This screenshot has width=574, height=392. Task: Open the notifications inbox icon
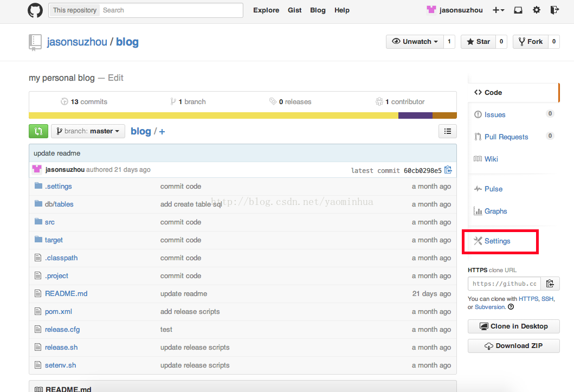click(x=518, y=10)
